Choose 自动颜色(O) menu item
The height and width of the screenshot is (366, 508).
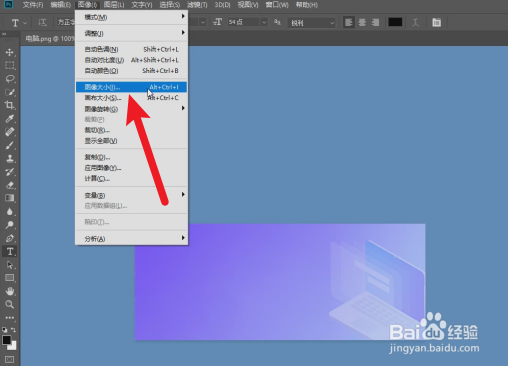click(x=131, y=71)
